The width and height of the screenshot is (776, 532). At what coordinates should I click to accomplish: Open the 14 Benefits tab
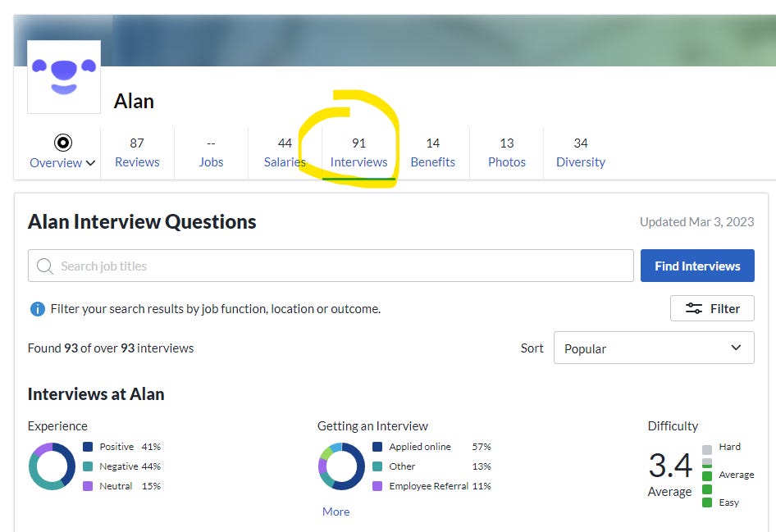[432, 152]
